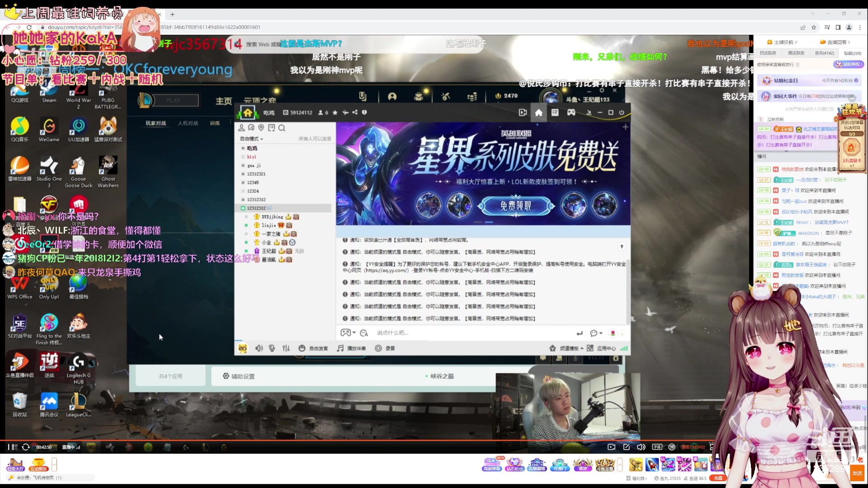The height and width of the screenshot is (488, 868).
Task: Open the speech bubble dropdown in YY chat
Action: [596, 333]
